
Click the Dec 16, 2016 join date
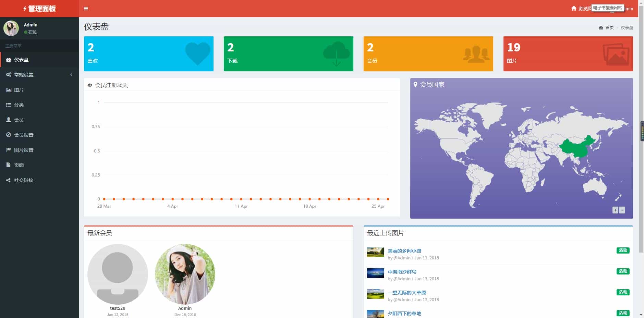(185, 315)
